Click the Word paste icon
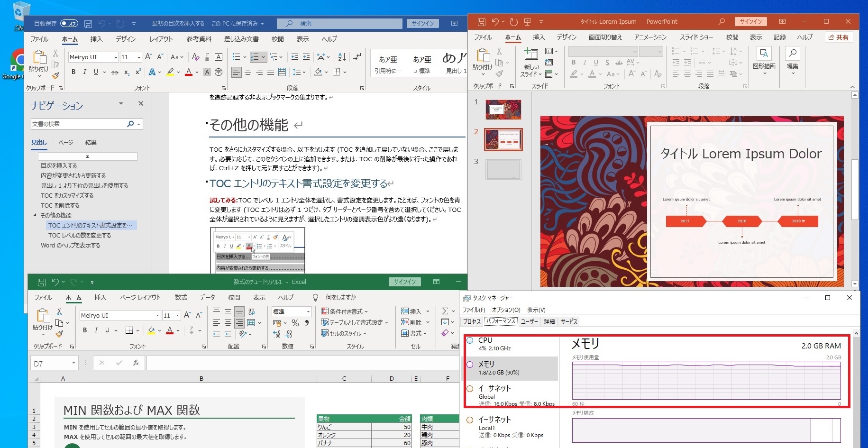Image resolution: width=868 pixels, height=448 pixels. click(x=39, y=58)
